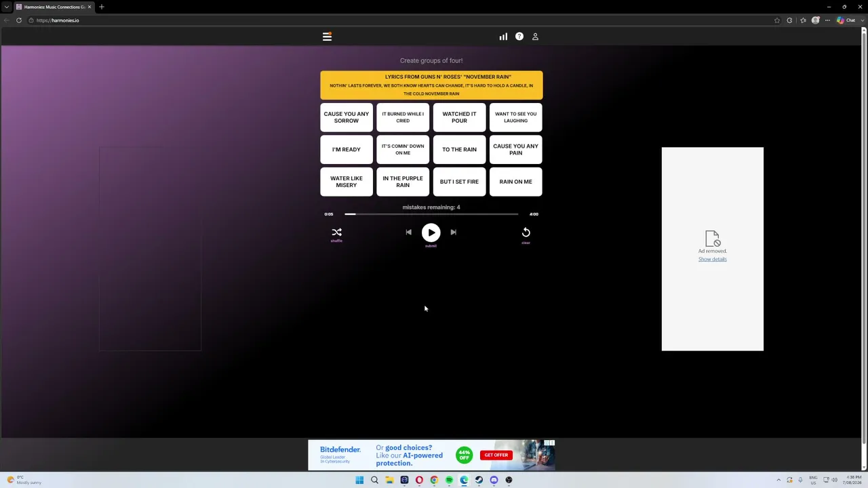This screenshot has width=868, height=488.
Task: Go back with the browser back arrow
Action: [x=7, y=20]
